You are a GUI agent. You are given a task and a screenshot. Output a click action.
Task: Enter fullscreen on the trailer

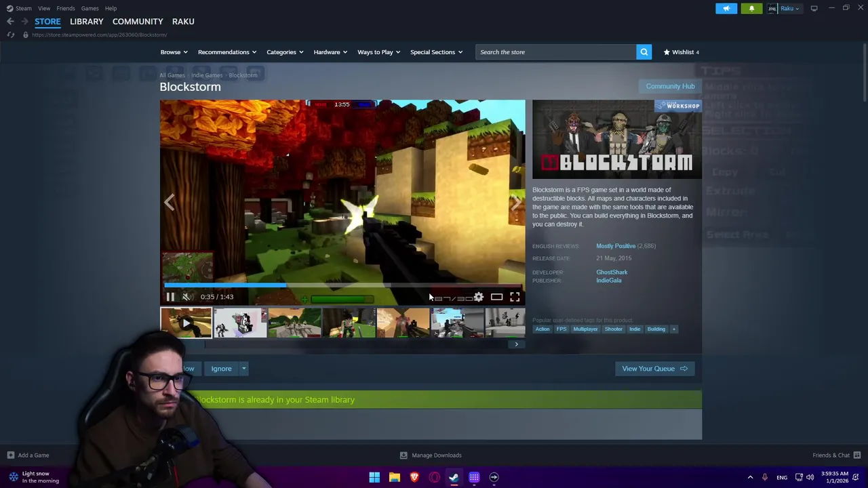[x=515, y=297]
